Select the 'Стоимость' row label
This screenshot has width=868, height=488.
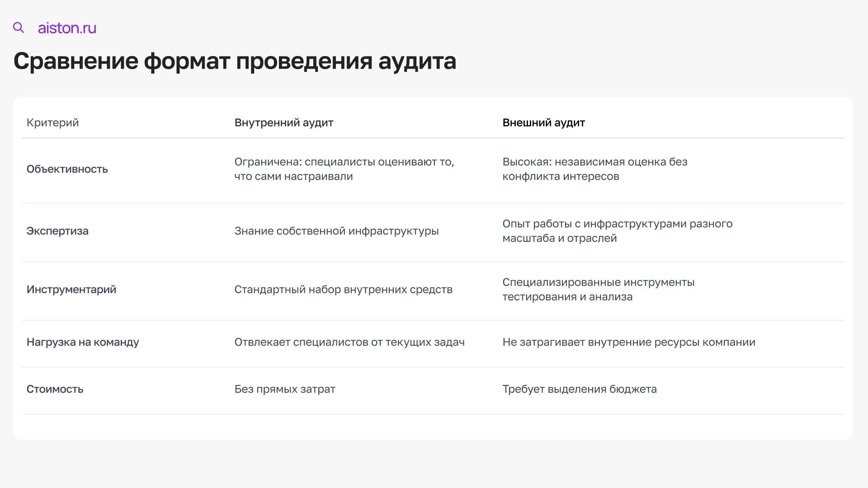[x=55, y=389]
